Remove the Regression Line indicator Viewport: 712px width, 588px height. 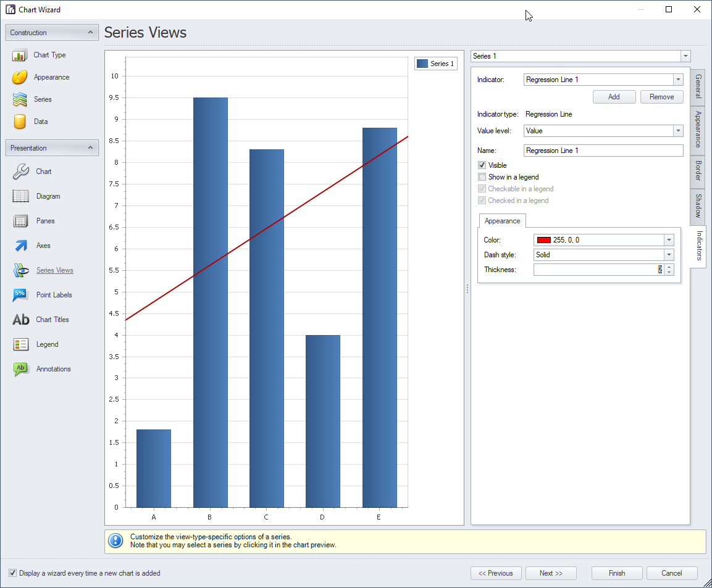(x=661, y=97)
